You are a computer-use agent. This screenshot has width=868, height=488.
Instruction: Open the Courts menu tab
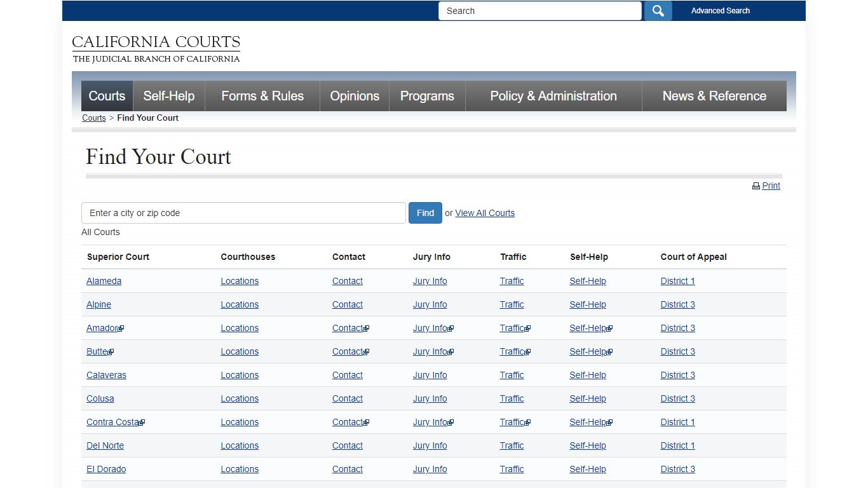click(x=107, y=96)
